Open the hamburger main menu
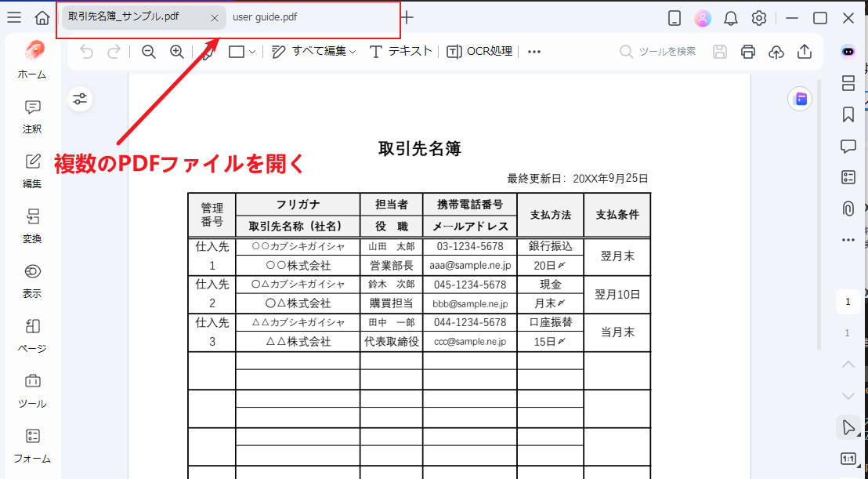868x479 pixels. tap(14, 16)
